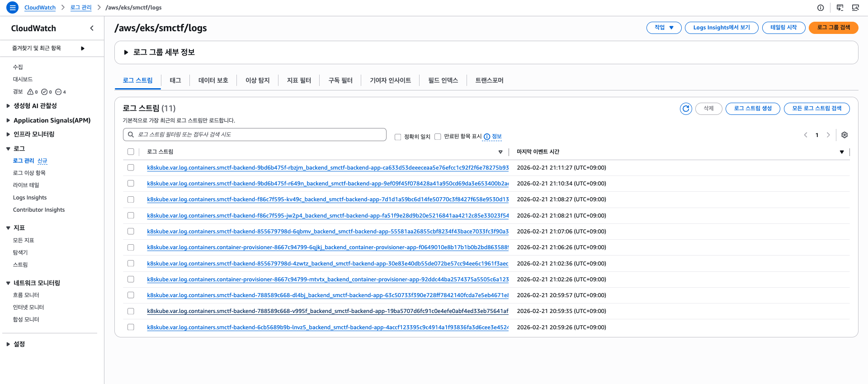Switch to the 태그 tab
868x384 pixels.
[x=175, y=81]
